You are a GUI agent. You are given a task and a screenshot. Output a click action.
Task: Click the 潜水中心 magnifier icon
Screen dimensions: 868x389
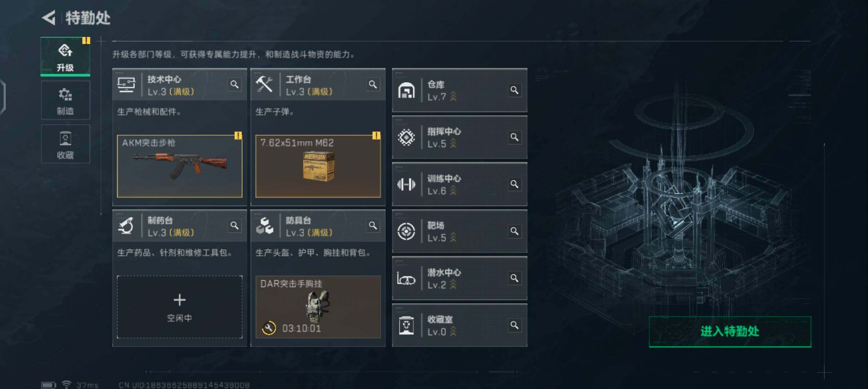pyautogui.click(x=514, y=278)
